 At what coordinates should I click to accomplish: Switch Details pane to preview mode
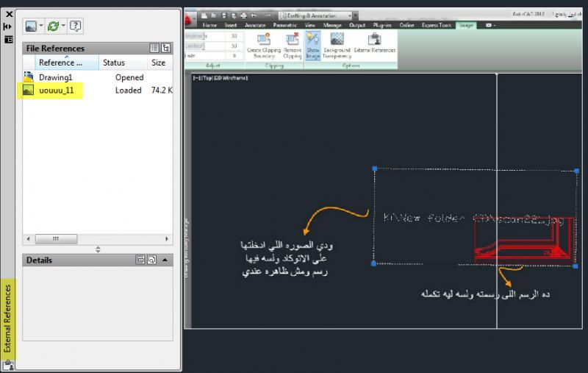tap(152, 260)
